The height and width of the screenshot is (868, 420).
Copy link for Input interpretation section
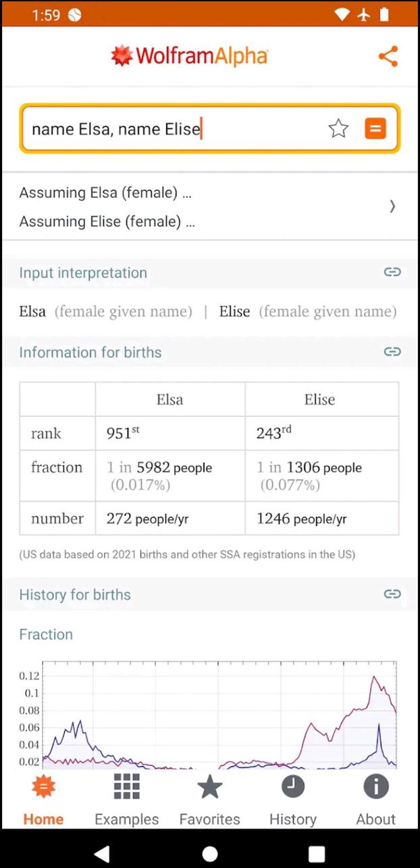tap(392, 272)
